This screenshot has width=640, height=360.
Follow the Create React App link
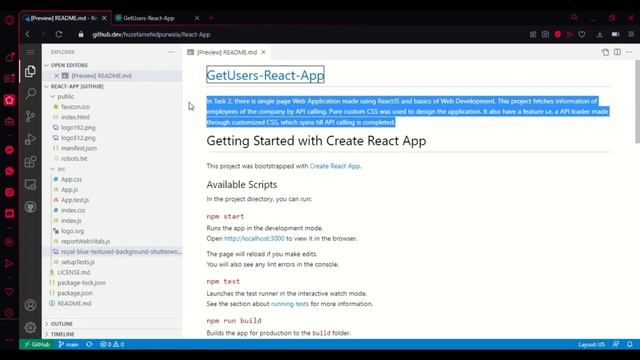point(335,166)
